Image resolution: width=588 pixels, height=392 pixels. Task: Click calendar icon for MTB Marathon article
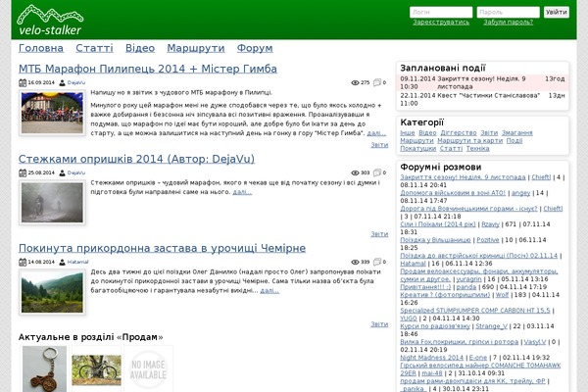23,82
